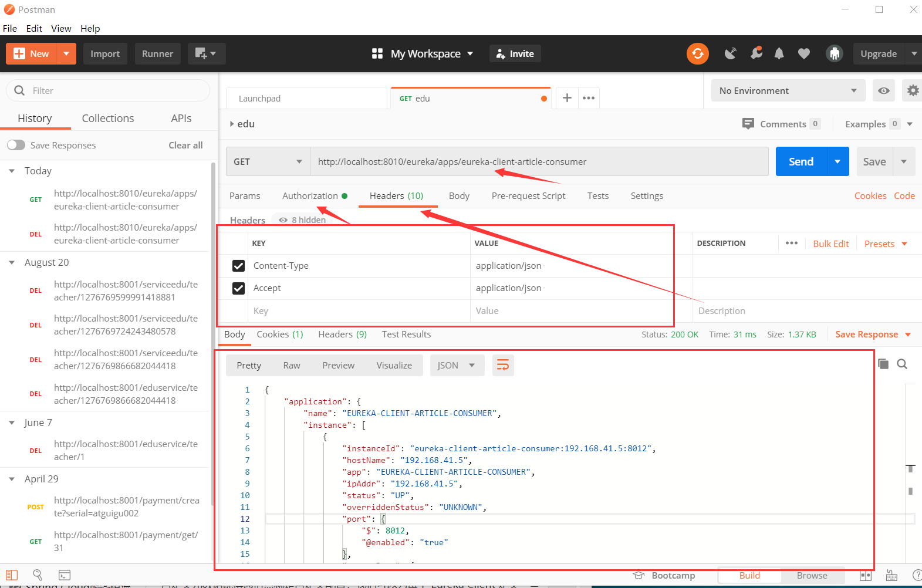Search within the response body
Image resolution: width=922 pixels, height=588 pixels.
click(902, 364)
